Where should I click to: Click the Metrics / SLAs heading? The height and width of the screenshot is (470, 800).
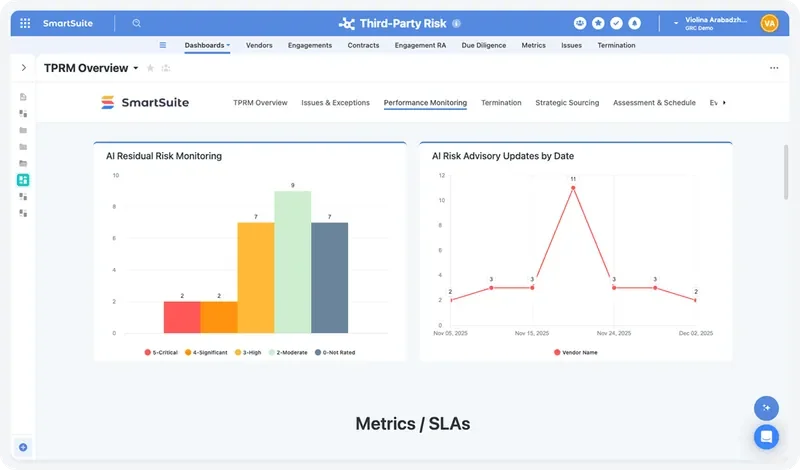tap(413, 424)
